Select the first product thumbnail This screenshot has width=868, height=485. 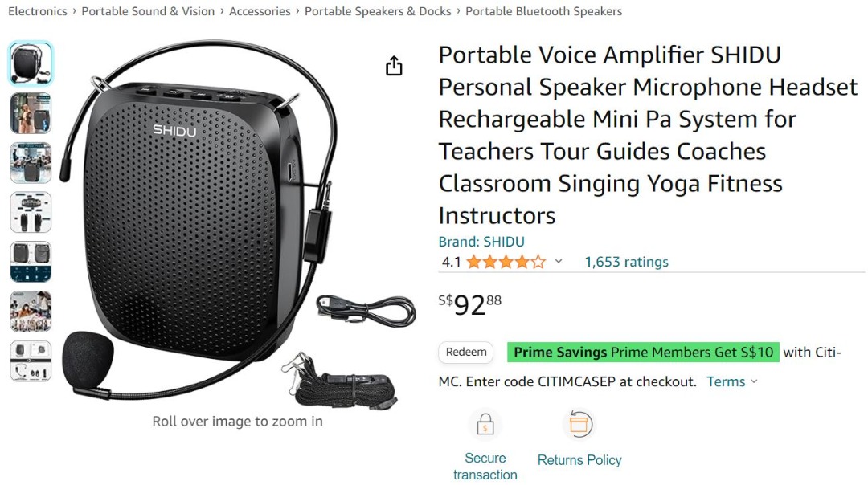pyautogui.click(x=31, y=62)
